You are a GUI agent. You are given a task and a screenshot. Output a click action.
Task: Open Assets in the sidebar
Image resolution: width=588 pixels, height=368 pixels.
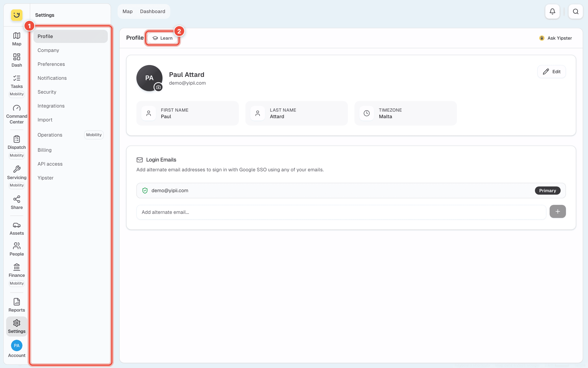pos(17,228)
